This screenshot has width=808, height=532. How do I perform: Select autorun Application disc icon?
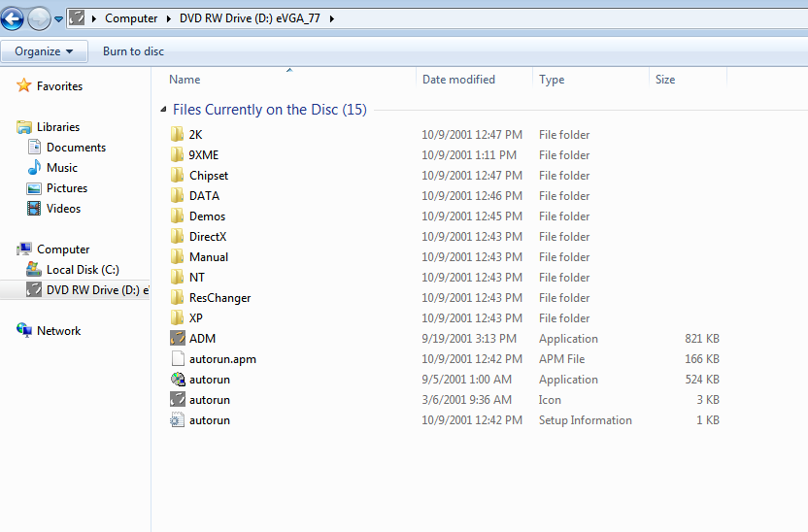(x=178, y=379)
